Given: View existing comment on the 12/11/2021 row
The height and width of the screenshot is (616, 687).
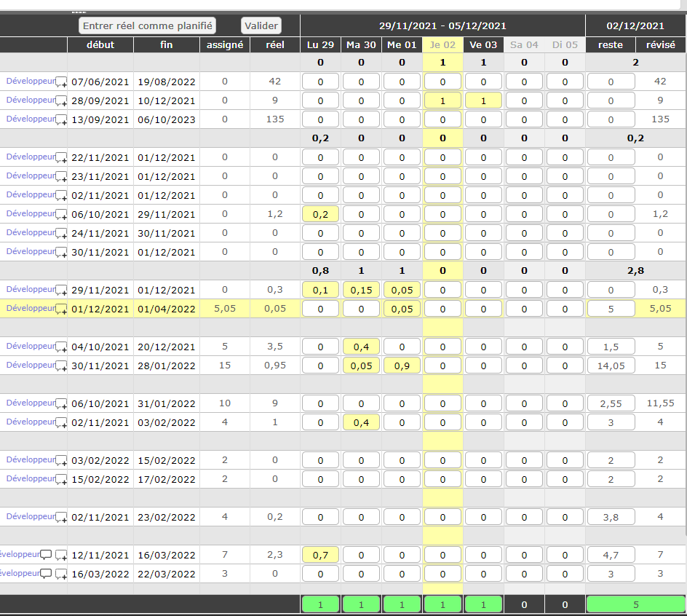Looking at the screenshot, I should point(47,555).
